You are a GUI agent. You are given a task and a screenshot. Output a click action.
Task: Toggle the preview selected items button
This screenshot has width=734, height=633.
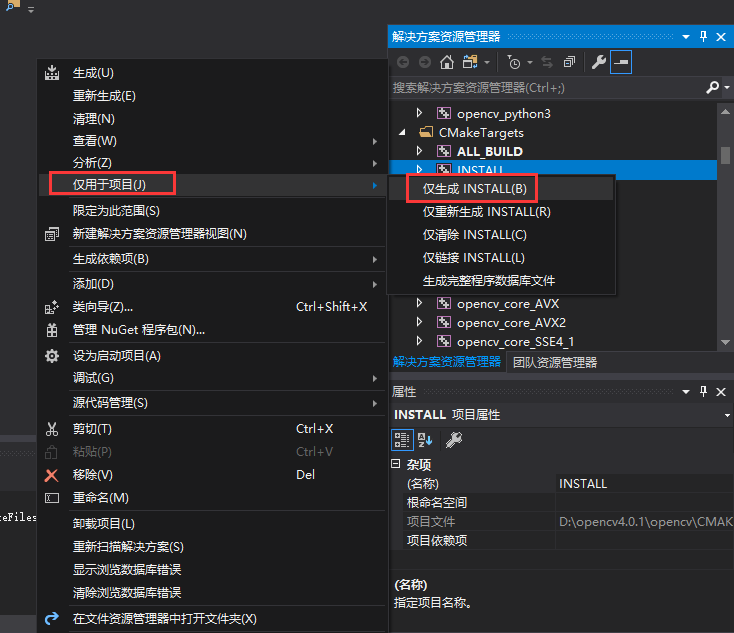621,62
